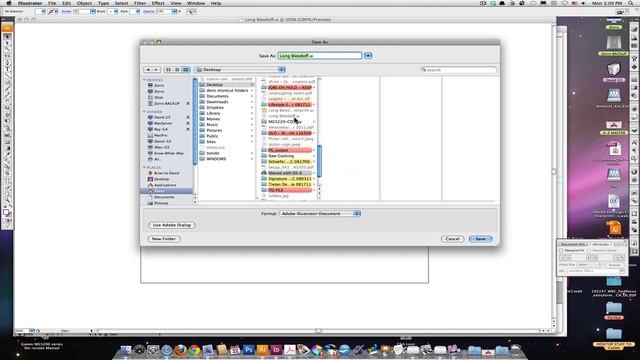Screen dimensions: 640x360
Task: Select the Selection tool in Illustrator toolbox
Action: point(7,36)
